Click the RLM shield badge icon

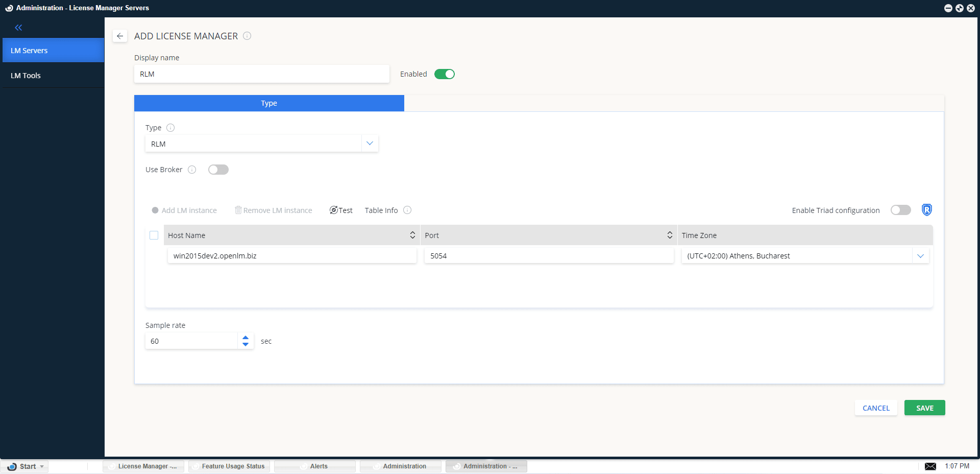(926, 209)
